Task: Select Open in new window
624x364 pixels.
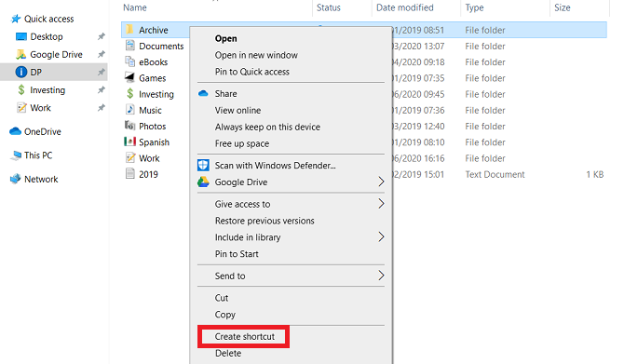Action: point(256,55)
